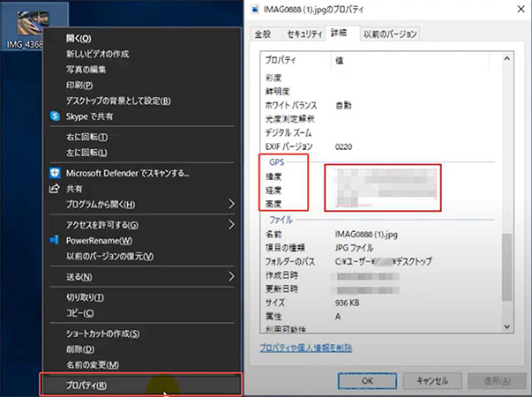Click the scrollbar down arrow in property list
This screenshot has width=532, height=397.
(x=507, y=326)
